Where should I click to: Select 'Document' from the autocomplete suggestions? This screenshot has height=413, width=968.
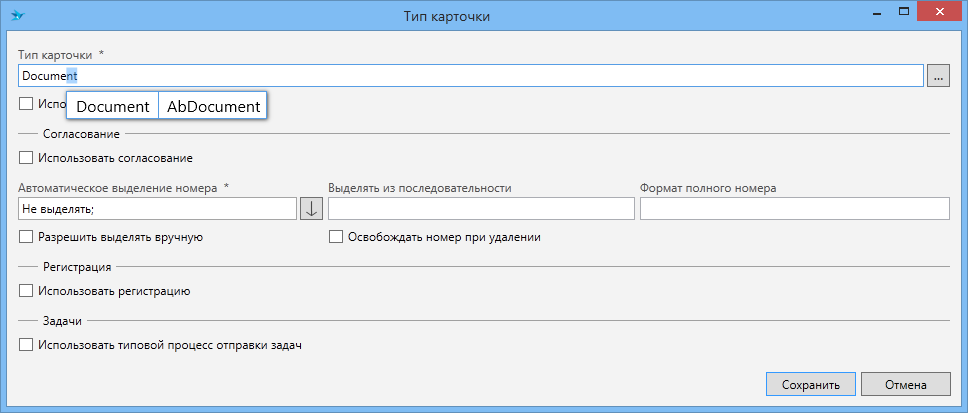(x=113, y=106)
